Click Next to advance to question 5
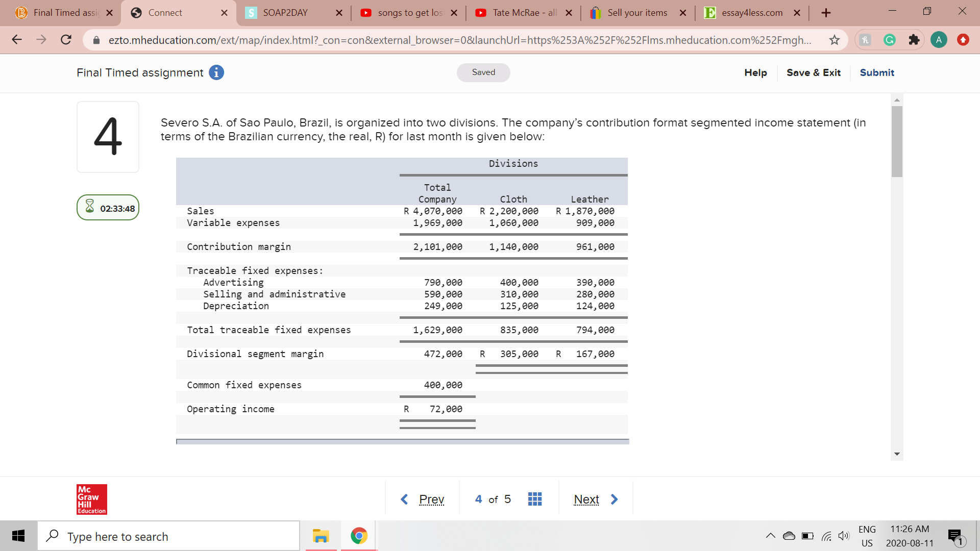 [x=586, y=499]
